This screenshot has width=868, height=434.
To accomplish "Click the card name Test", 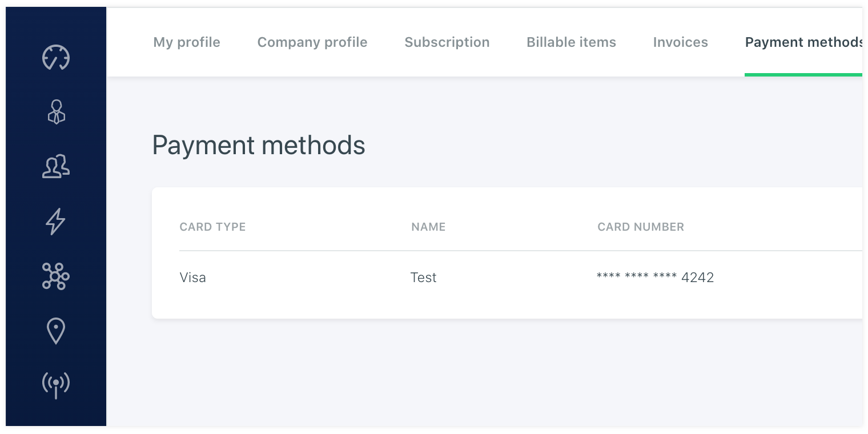I will click(x=424, y=278).
